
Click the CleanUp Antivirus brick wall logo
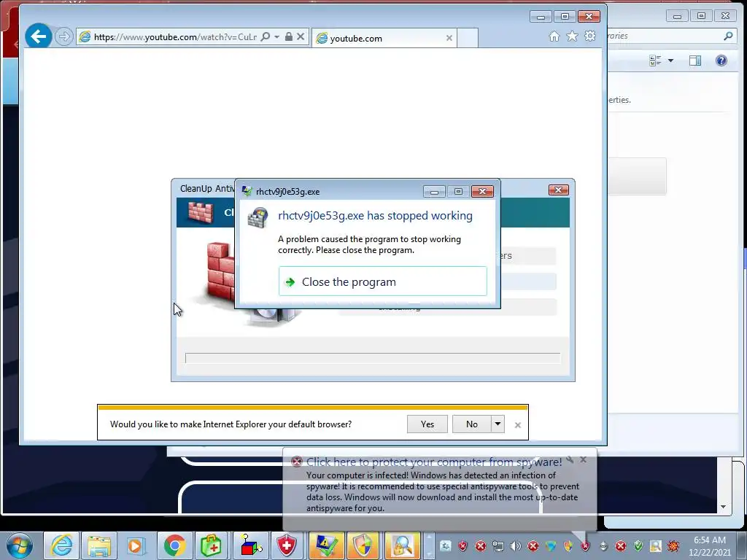201,212
